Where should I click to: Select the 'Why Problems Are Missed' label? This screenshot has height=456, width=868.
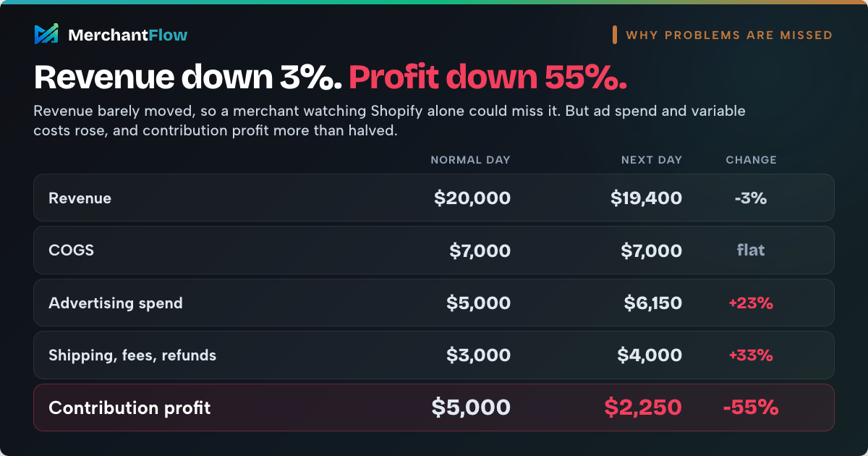[729, 35]
